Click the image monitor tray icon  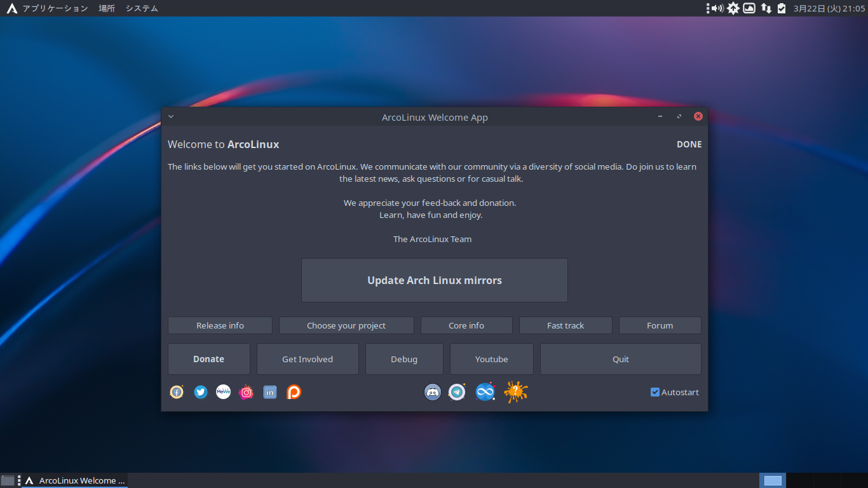[x=750, y=8]
